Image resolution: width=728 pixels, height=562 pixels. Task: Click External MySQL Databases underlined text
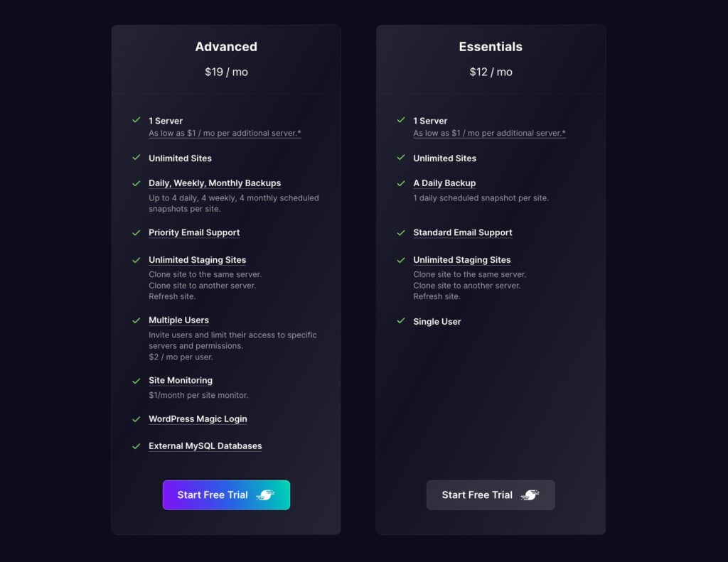[x=205, y=445]
